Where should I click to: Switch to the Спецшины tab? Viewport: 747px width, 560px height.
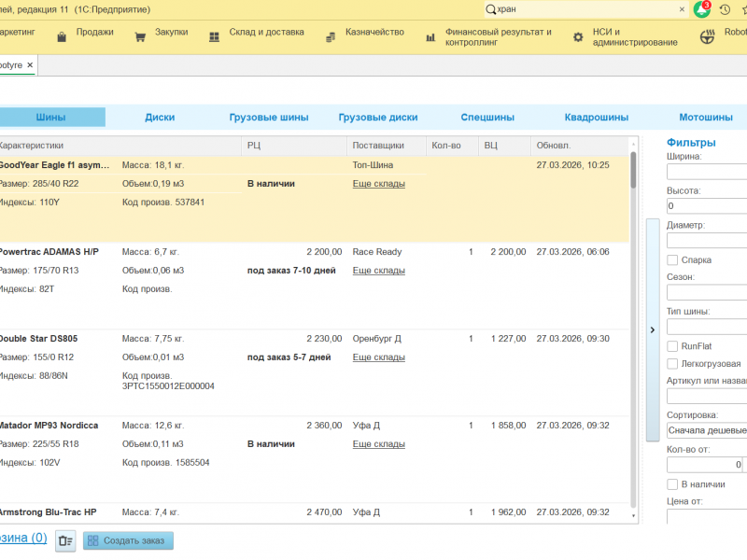[x=487, y=118]
